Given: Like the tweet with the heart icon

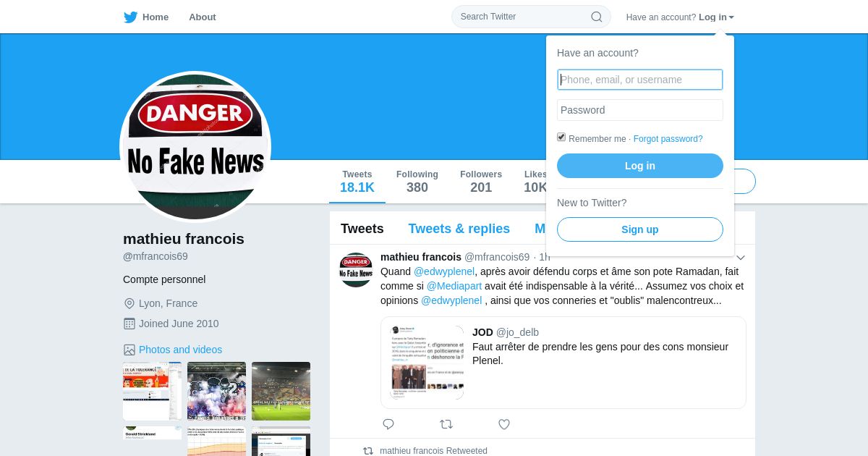Looking at the screenshot, I should click(504, 424).
